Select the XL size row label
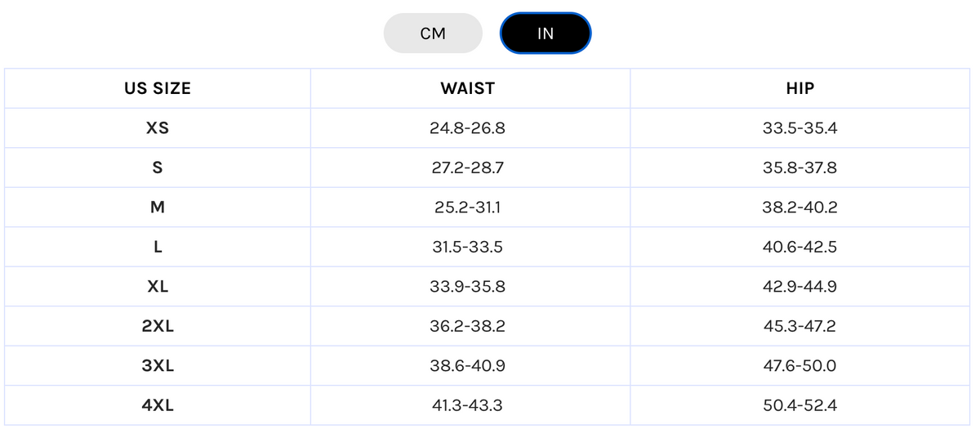This screenshot has height=438, width=980. [x=158, y=287]
